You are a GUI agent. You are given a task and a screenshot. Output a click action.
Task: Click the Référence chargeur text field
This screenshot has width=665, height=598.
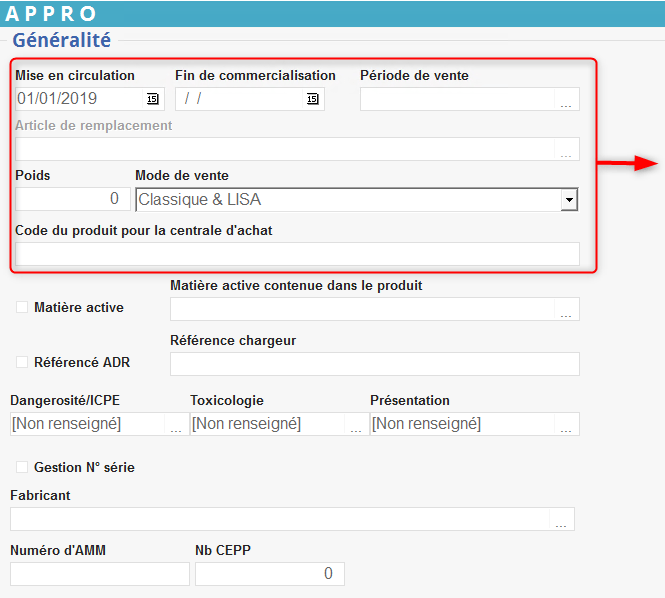(374, 364)
